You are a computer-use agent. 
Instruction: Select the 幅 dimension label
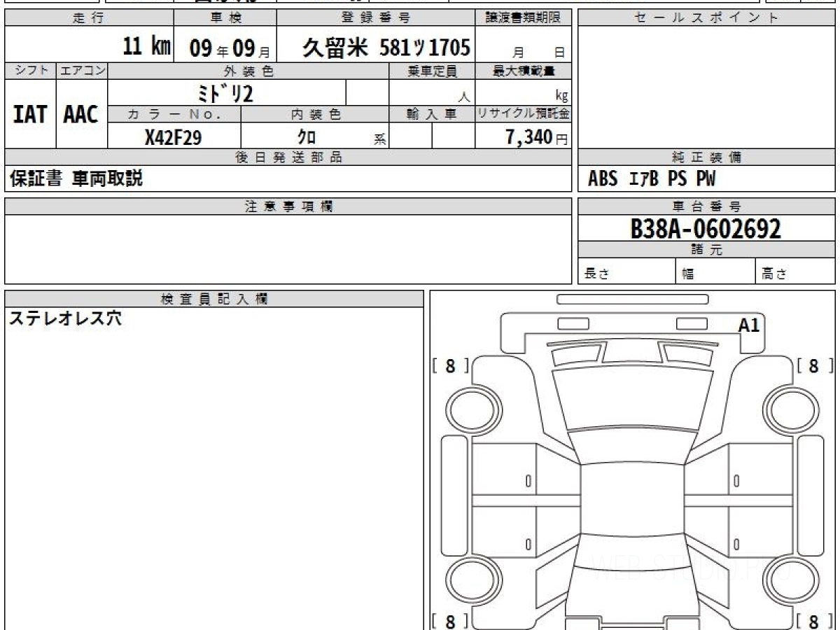click(688, 274)
